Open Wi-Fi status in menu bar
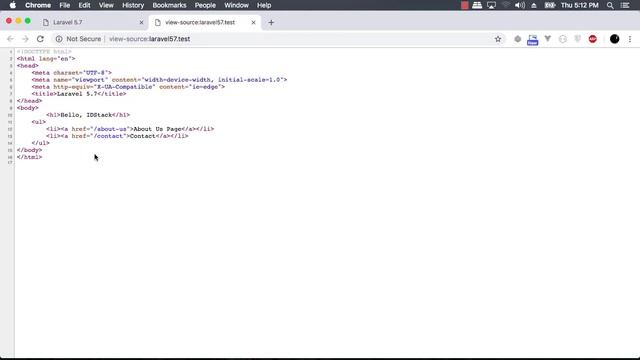The height and width of the screenshot is (360, 640). (x=506, y=5)
